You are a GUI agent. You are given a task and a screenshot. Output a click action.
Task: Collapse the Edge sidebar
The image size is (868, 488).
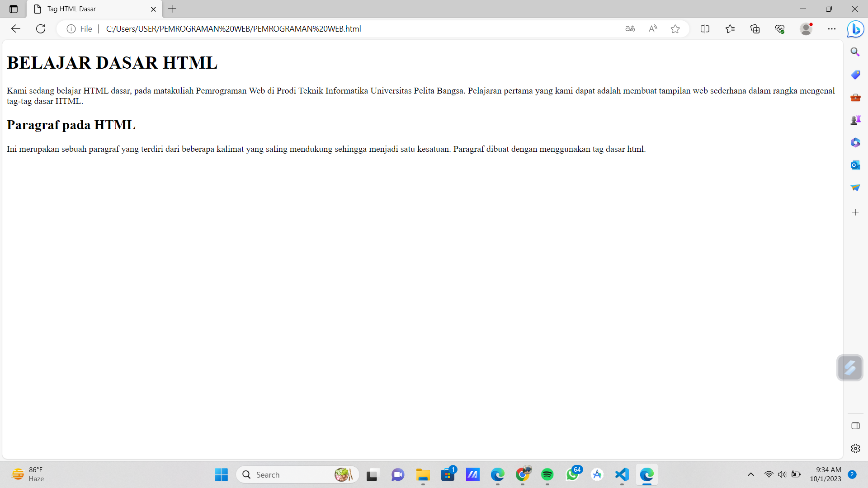[855, 426]
